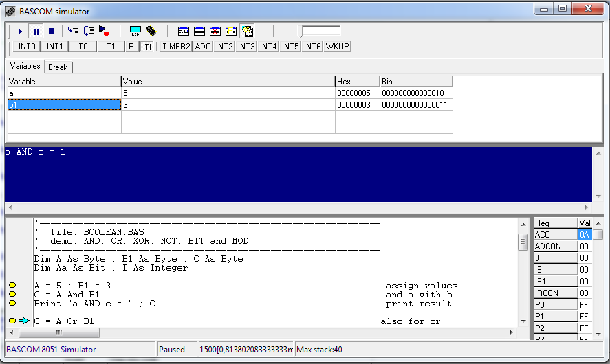Click code line 'Dim A As Byte , B1 As Byte'
The image size is (610, 364).
[x=138, y=259]
